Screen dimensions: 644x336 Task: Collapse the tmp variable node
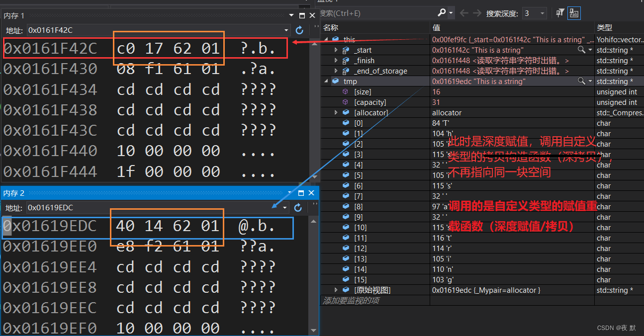(x=326, y=82)
